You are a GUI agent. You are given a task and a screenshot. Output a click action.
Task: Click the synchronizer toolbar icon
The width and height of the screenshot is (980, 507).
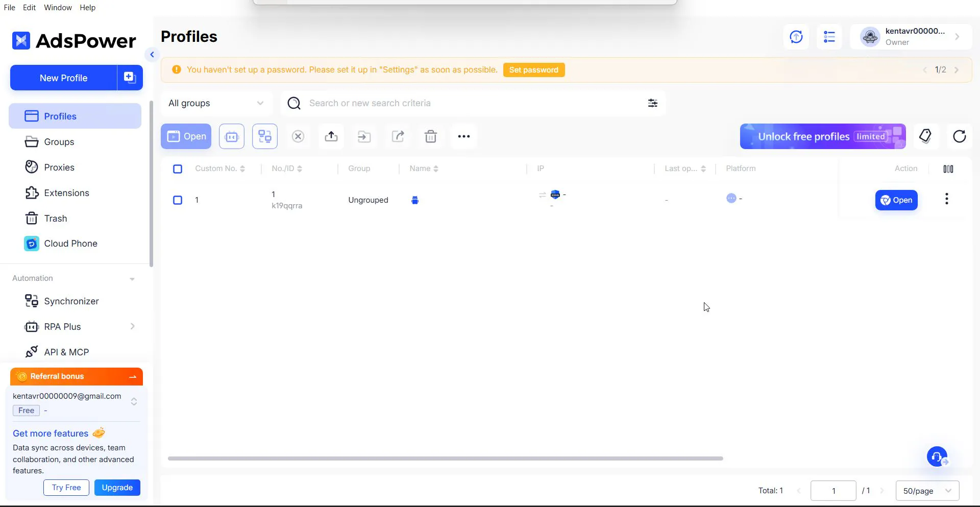pos(265,136)
